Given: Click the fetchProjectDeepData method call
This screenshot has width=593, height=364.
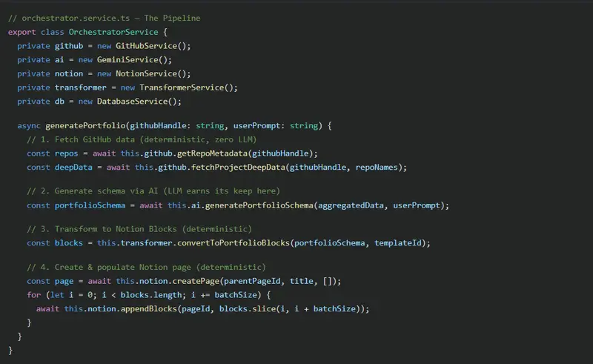Looking at the screenshot, I should point(238,168).
